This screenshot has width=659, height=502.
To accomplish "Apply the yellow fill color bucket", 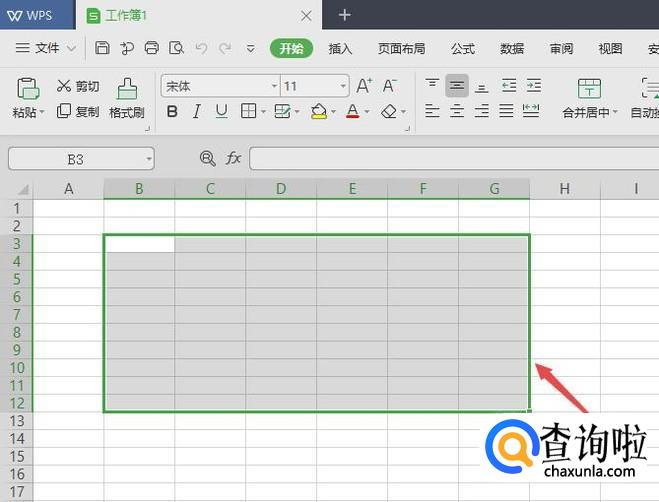I will (x=319, y=111).
